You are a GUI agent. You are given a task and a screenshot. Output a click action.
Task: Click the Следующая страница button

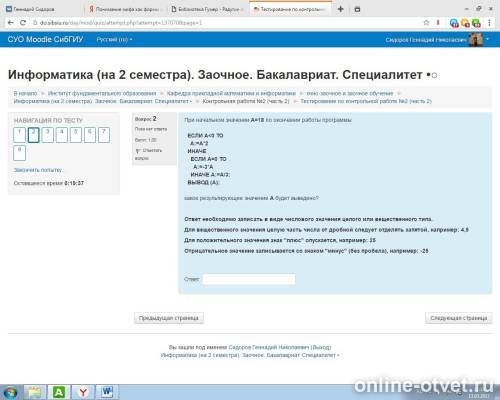458,318
